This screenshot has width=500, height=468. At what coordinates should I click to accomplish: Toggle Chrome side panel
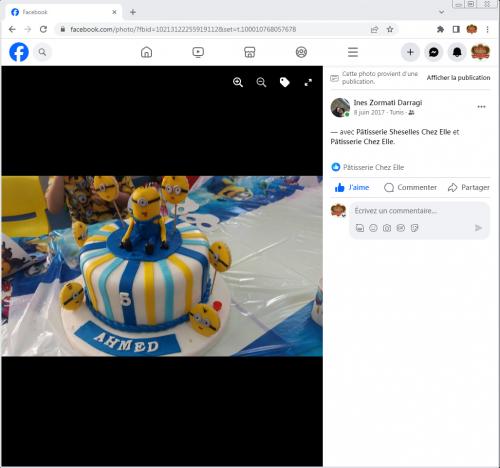[x=456, y=29]
